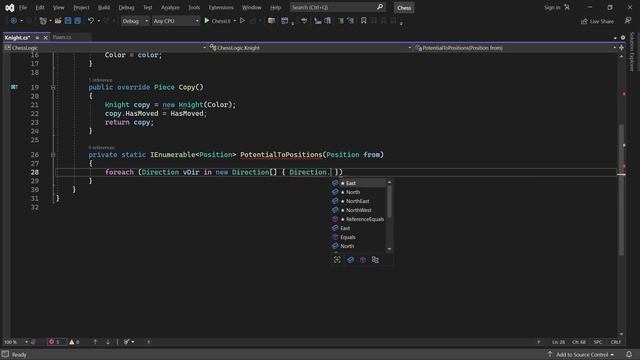Click the feedback person icon at top right

click(628, 21)
